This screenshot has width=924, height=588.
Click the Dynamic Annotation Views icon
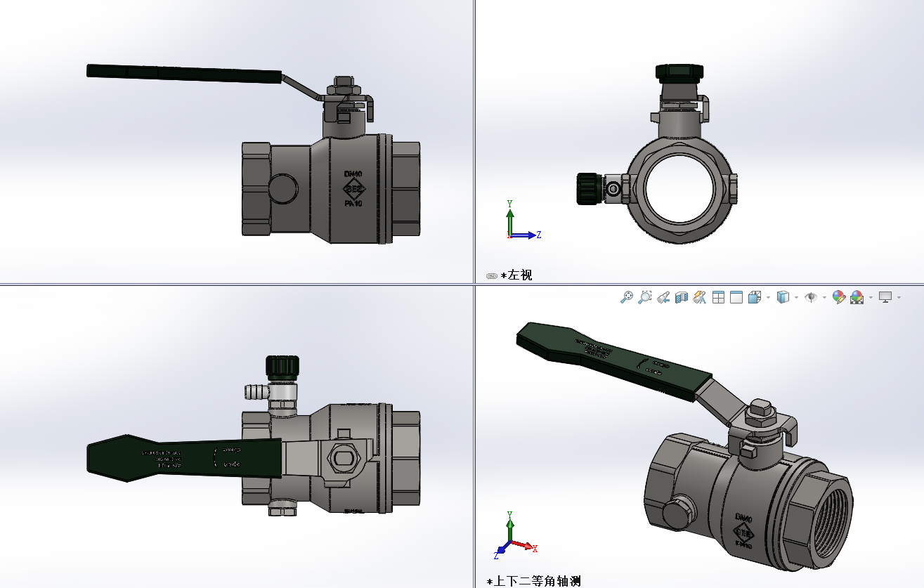point(698,297)
